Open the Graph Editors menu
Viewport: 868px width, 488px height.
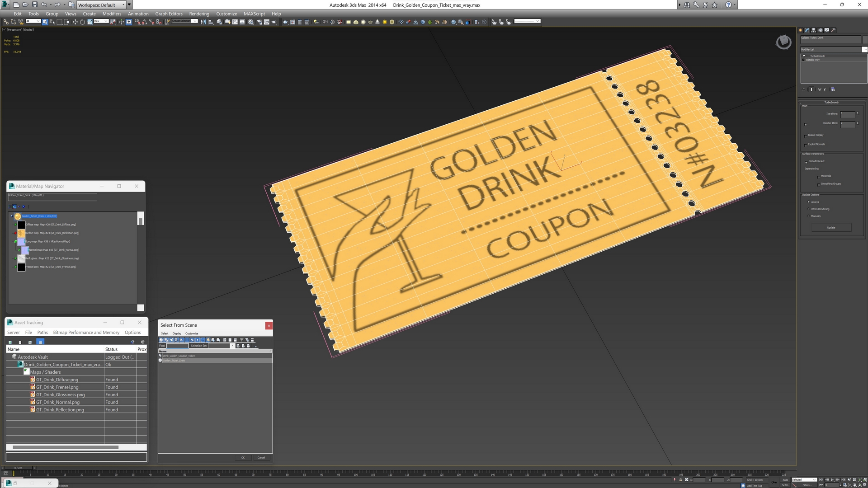click(x=169, y=14)
